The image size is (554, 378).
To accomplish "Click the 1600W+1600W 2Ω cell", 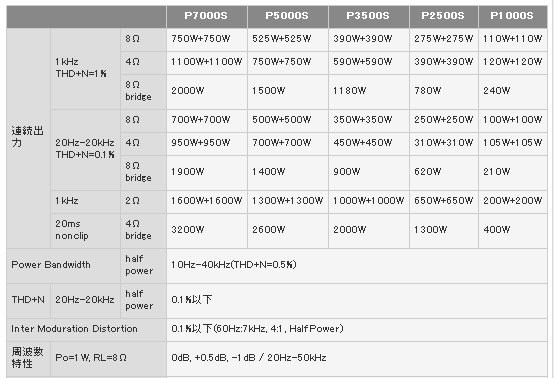I will click(x=207, y=202).
